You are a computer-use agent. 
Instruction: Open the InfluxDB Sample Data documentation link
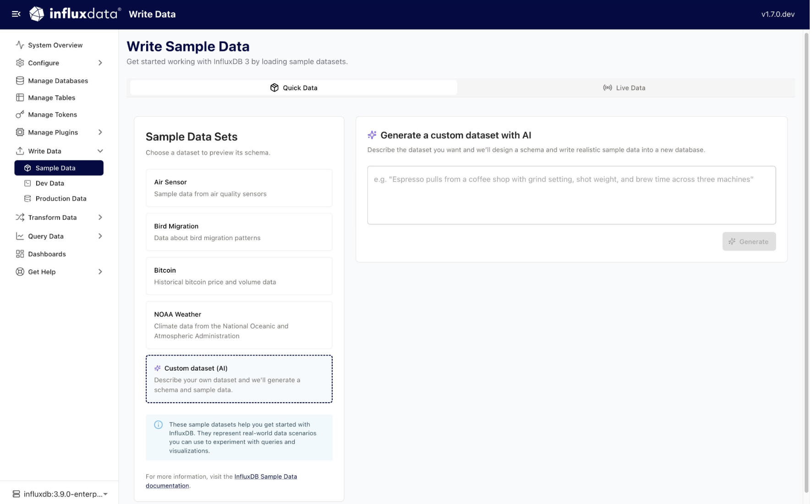pyautogui.click(x=265, y=477)
